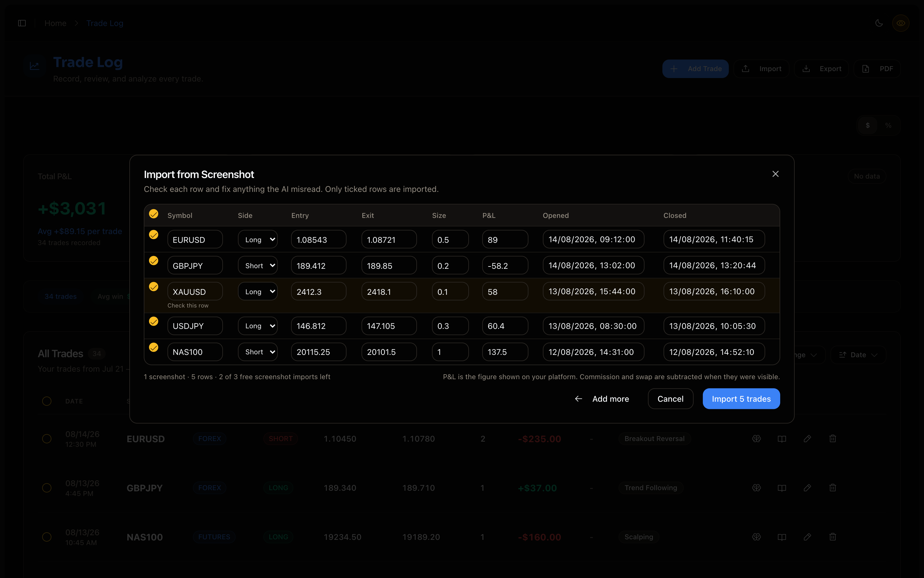The width and height of the screenshot is (924, 578).
Task: Edit the XAUUSD size field 0.1
Action: 450,291
